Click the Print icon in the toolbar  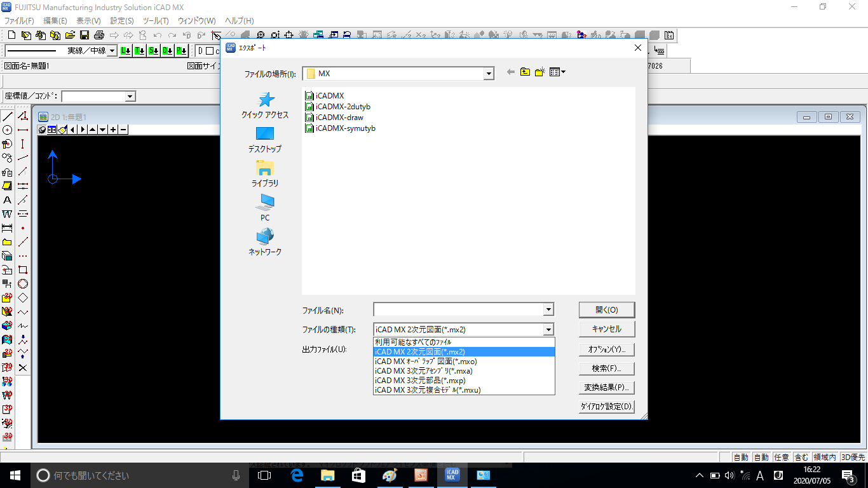point(99,35)
